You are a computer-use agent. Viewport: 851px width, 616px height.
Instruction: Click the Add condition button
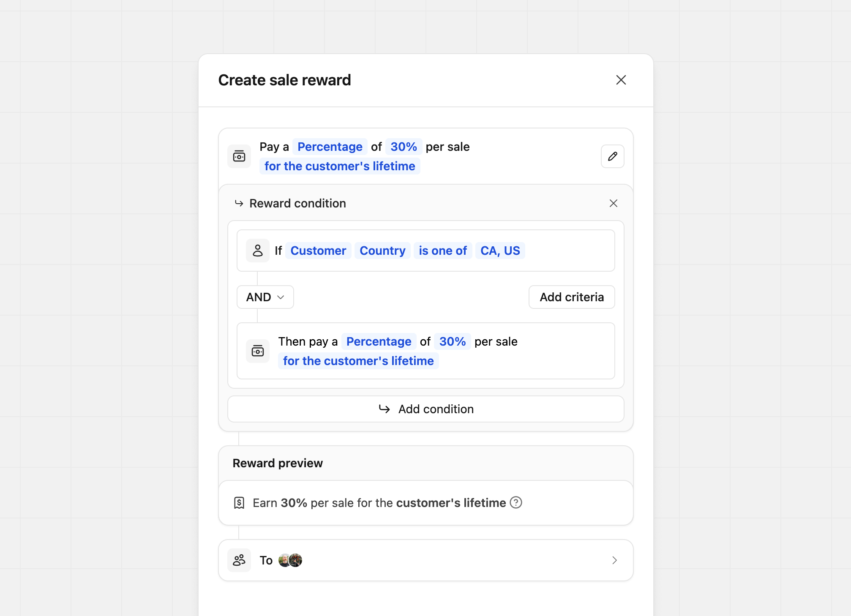(425, 409)
